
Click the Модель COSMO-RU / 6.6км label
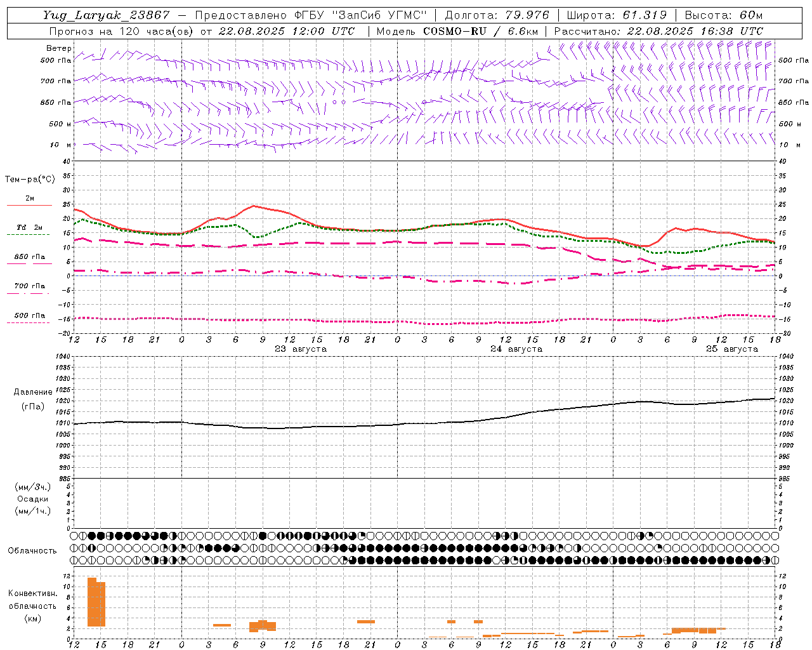coord(457,31)
